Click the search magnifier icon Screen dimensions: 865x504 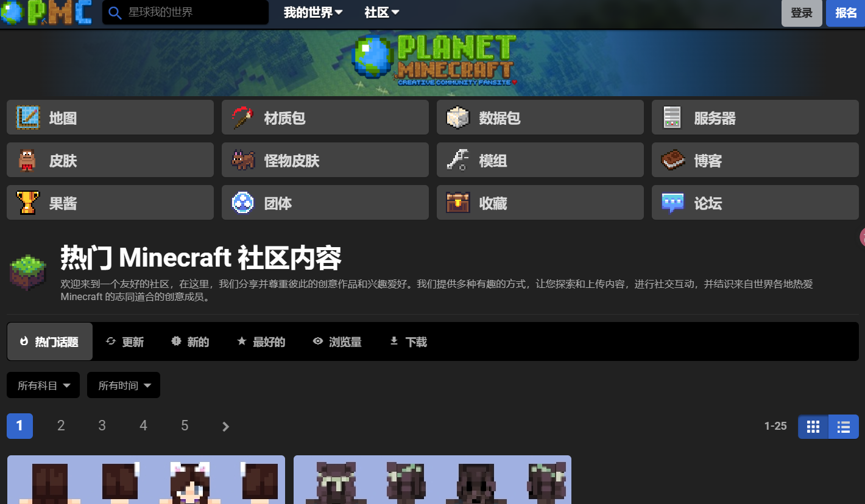115,12
